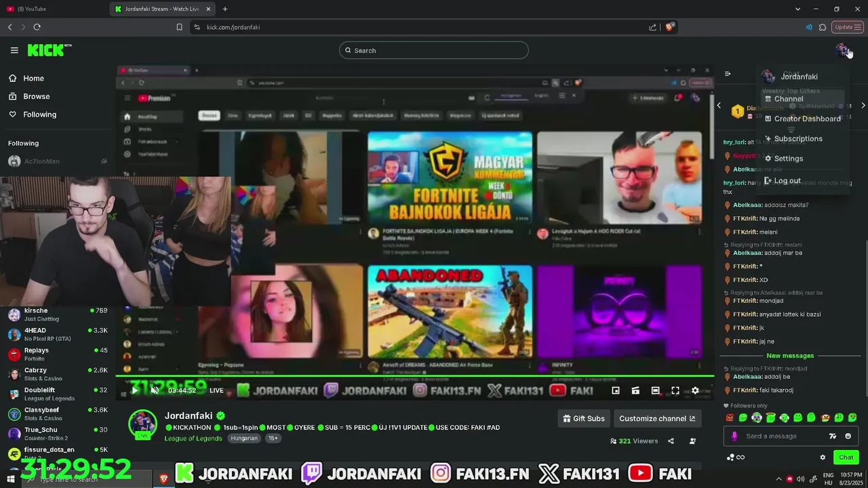Click the green Chat send button
This screenshot has width=868, height=488.
[x=846, y=457]
